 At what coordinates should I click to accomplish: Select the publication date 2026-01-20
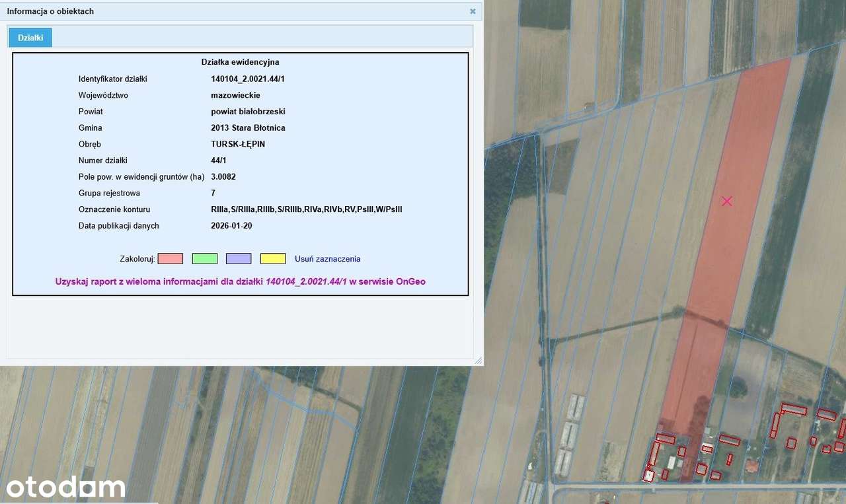(231, 226)
